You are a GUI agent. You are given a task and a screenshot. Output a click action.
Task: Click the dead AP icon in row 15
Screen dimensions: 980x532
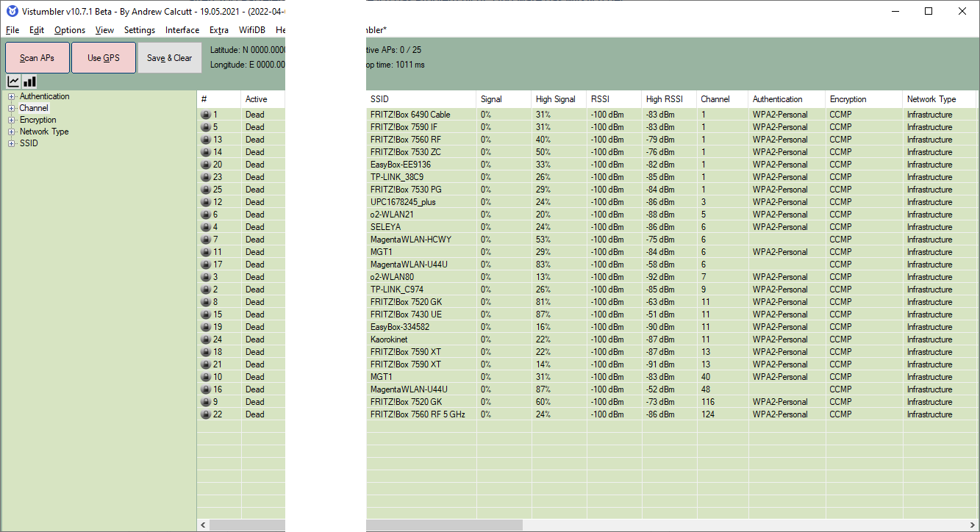tap(206, 314)
